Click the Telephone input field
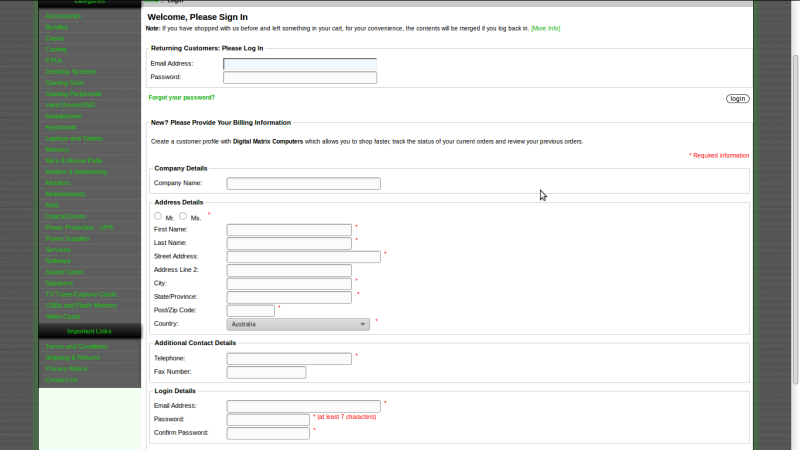Image resolution: width=800 pixels, height=450 pixels. click(x=289, y=358)
